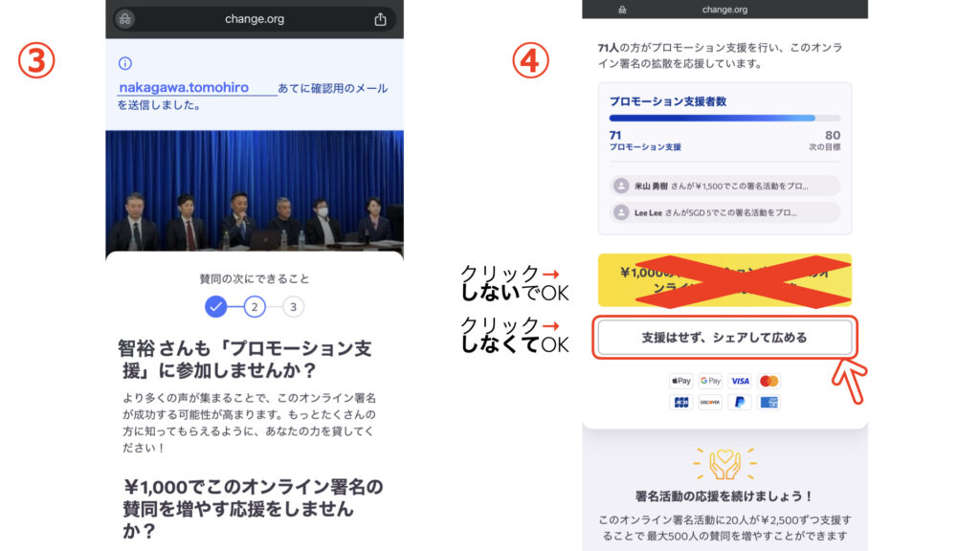The image size is (980, 551).
Task: Open the Share sheet from Safari's toolbar
Action: point(380,17)
